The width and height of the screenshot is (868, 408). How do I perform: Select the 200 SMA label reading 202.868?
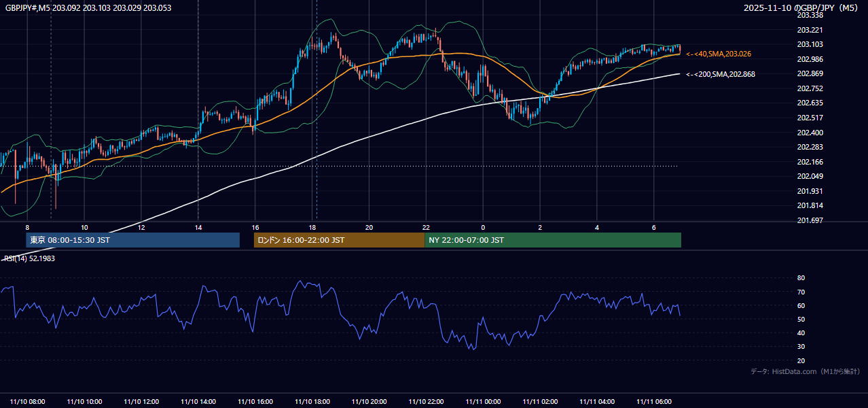[x=721, y=74]
